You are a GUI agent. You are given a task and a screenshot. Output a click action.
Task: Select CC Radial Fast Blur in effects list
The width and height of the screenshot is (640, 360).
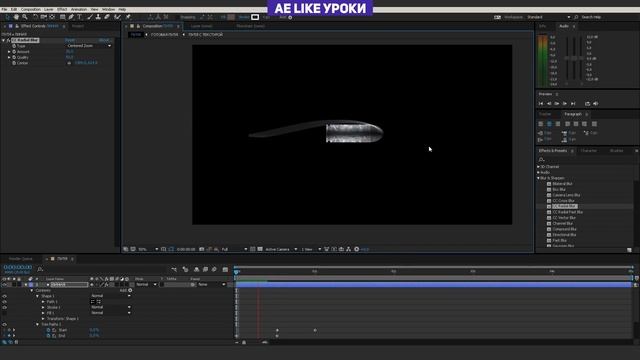(x=567, y=212)
